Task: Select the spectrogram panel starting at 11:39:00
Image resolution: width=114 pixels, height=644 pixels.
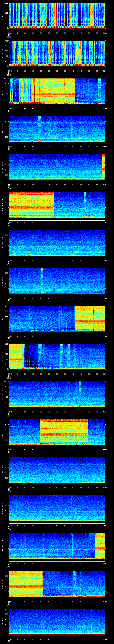Action: coord(57,394)
